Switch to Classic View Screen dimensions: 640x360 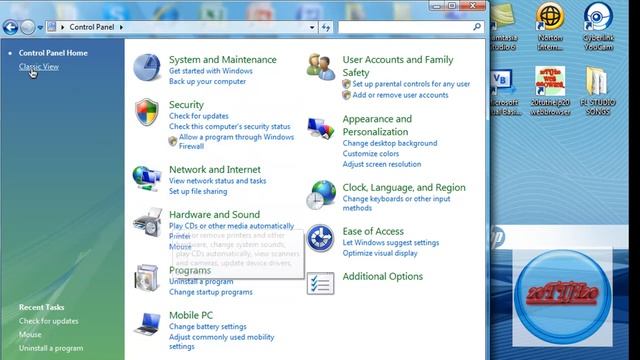pos(39,67)
